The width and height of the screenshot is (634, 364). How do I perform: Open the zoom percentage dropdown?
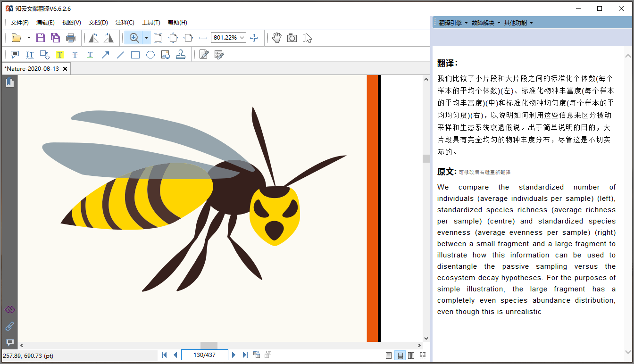pyautogui.click(x=242, y=38)
